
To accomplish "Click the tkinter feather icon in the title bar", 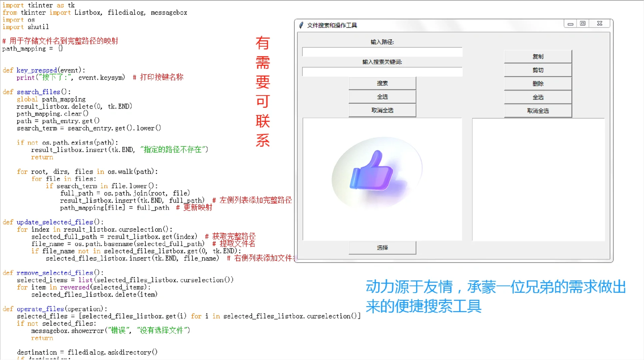I will [x=301, y=25].
